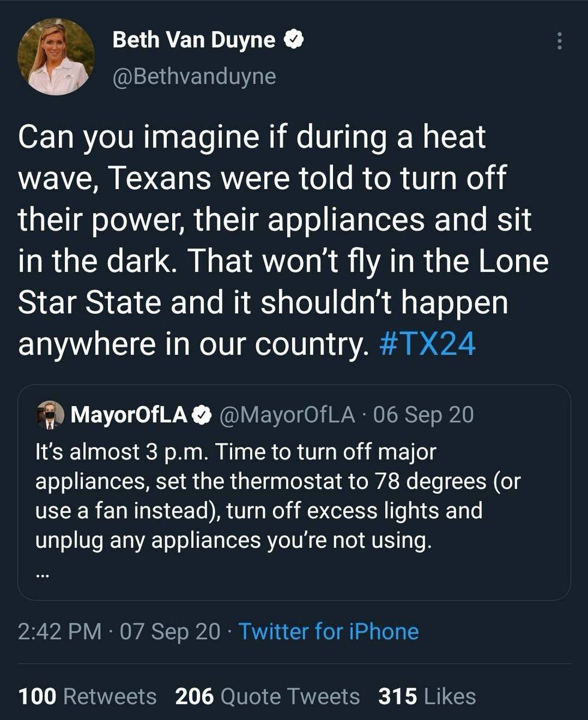View the 206 Quote Tweets list
This screenshot has width=588, height=720.
[268, 697]
